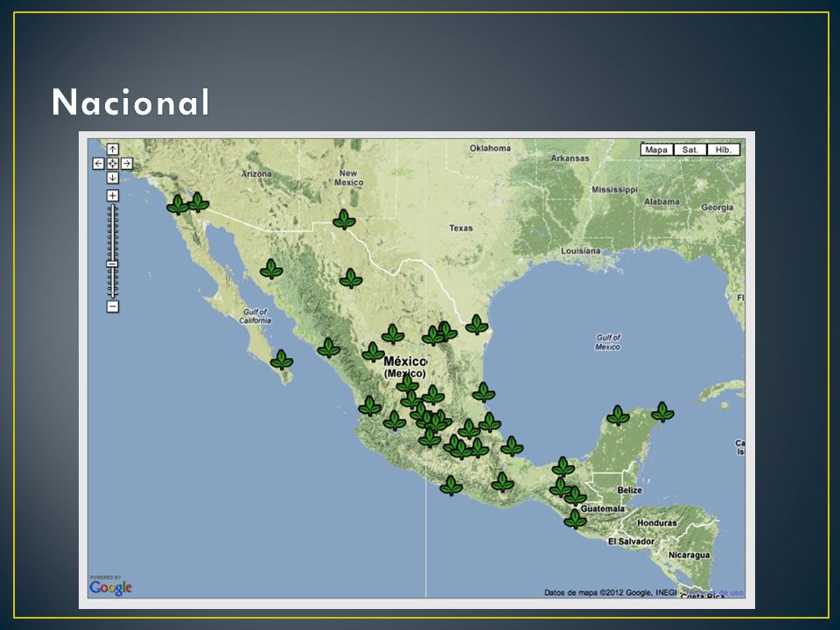840x630 pixels.
Task: Click the Louisiana label
Action: [x=581, y=251]
